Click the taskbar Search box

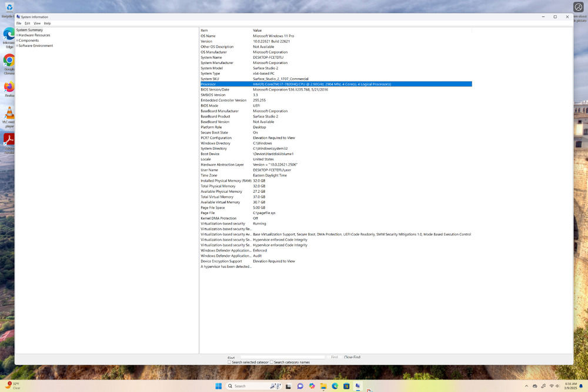(x=254, y=386)
